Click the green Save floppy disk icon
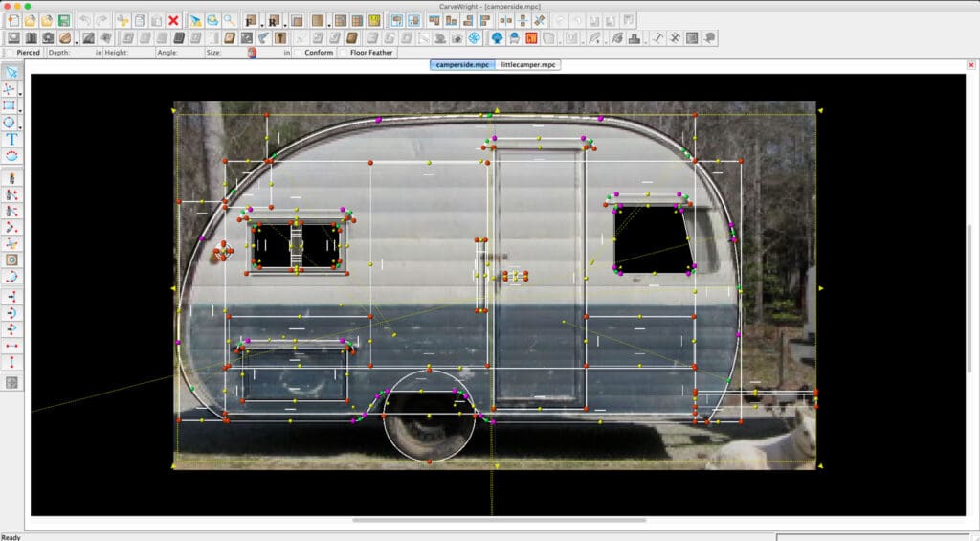Viewport: 980px width, 541px height. click(x=63, y=20)
